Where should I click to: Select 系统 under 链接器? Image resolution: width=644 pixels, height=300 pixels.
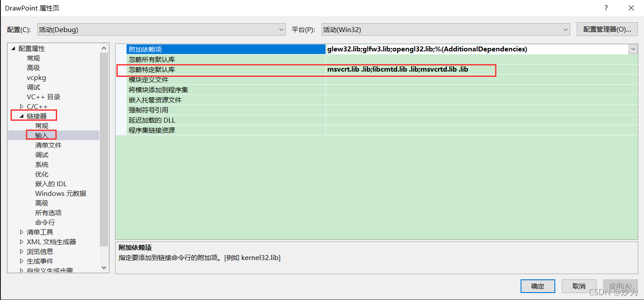click(x=42, y=165)
